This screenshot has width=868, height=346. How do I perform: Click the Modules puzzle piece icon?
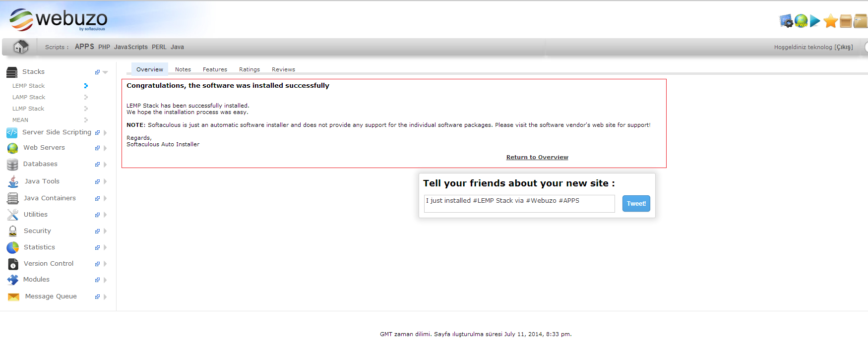click(13, 280)
